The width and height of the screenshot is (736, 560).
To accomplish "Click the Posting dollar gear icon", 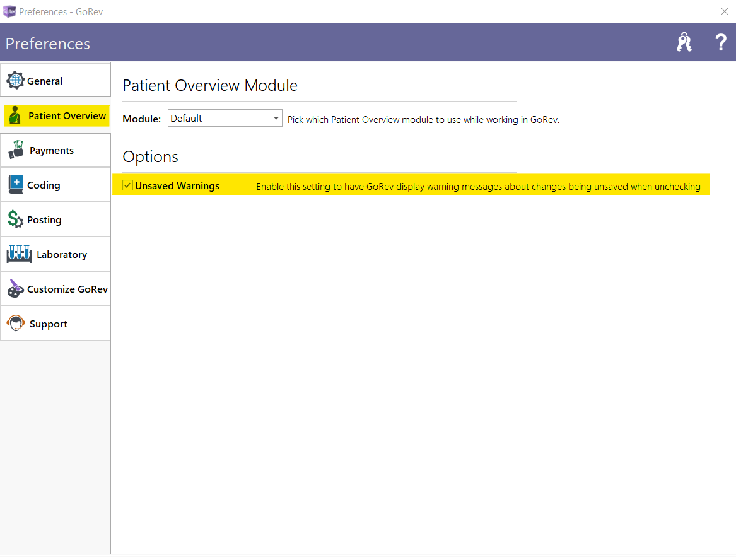I will [x=16, y=219].
